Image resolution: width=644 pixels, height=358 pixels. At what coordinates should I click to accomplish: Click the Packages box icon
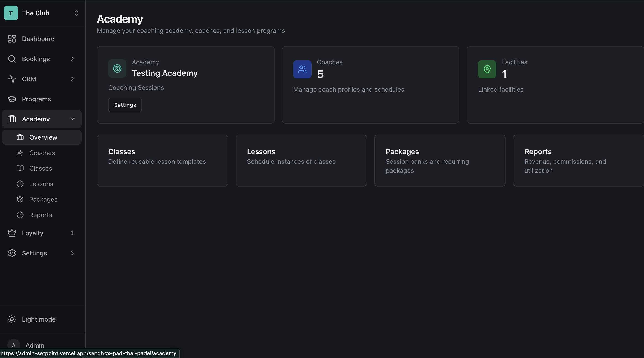point(20,199)
